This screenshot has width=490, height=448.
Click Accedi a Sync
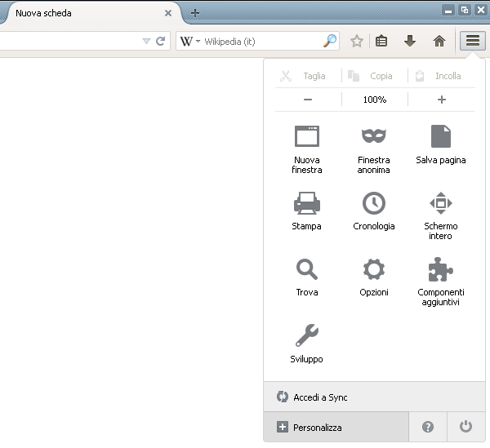pos(374,397)
